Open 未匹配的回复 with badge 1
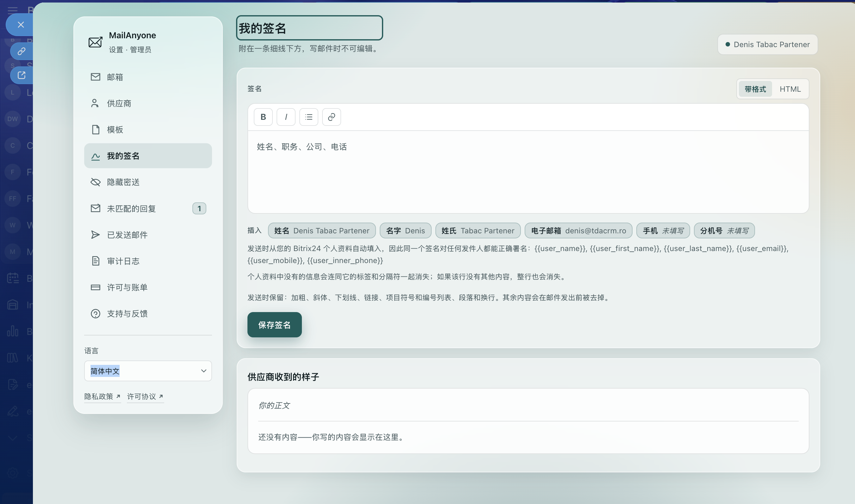The image size is (855, 504). 148,209
